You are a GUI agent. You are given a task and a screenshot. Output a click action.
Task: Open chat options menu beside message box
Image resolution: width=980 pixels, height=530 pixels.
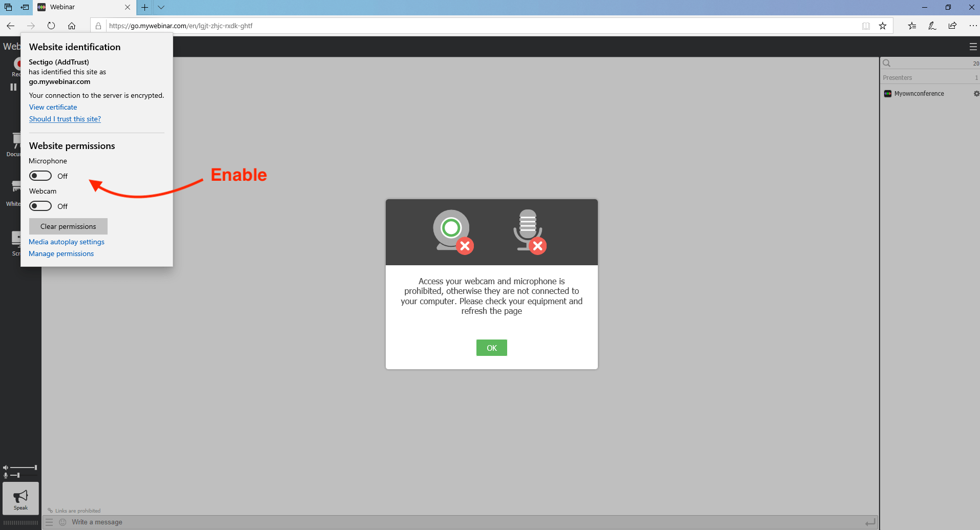49,522
